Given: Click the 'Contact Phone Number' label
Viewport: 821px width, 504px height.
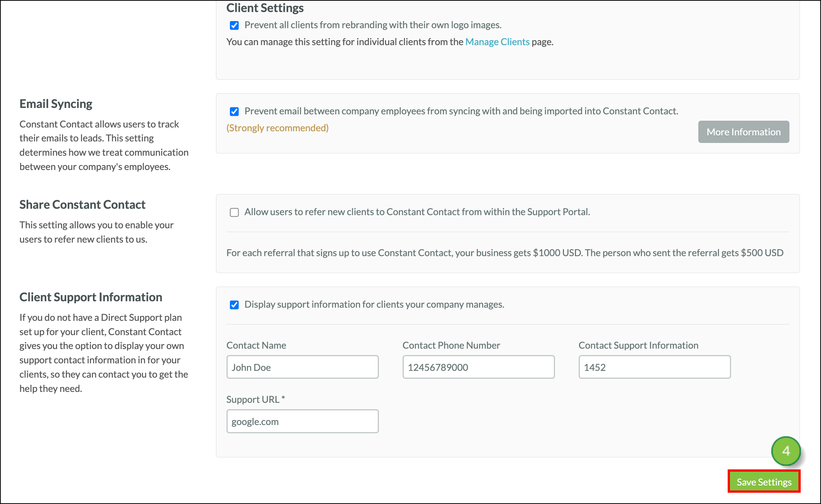Looking at the screenshot, I should (451, 345).
